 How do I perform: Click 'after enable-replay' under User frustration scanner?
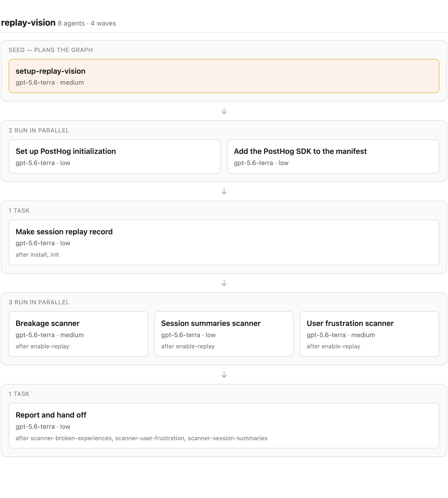pyautogui.click(x=334, y=346)
